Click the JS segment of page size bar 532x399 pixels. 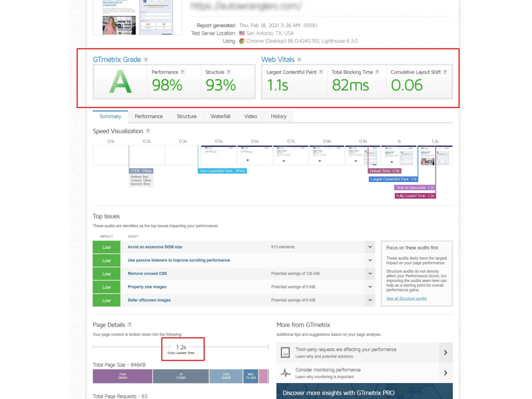pyautogui.click(x=181, y=376)
